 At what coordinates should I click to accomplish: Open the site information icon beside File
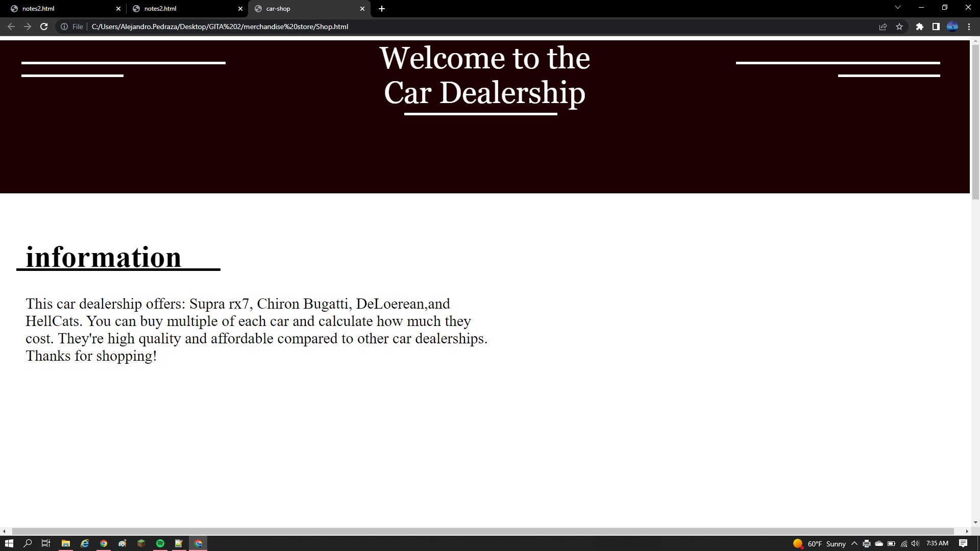(x=64, y=27)
